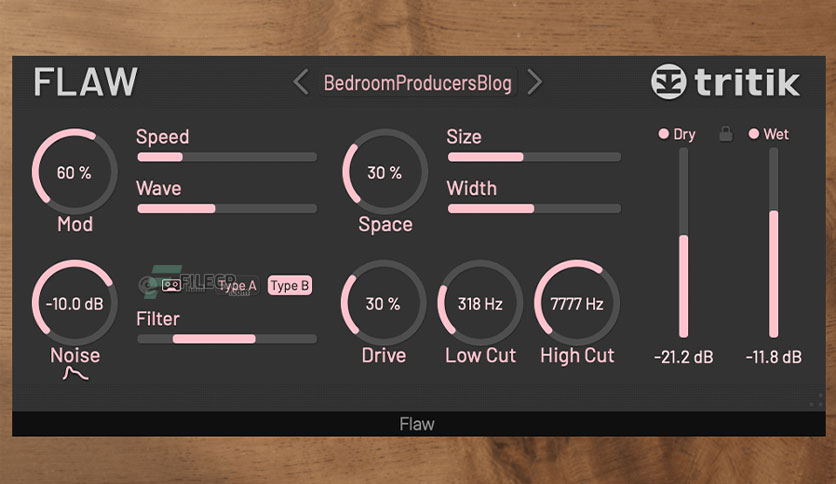Click the Drive knob showing 30 %
Image resolution: width=836 pixels, height=484 pixels.
pyautogui.click(x=383, y=303)
